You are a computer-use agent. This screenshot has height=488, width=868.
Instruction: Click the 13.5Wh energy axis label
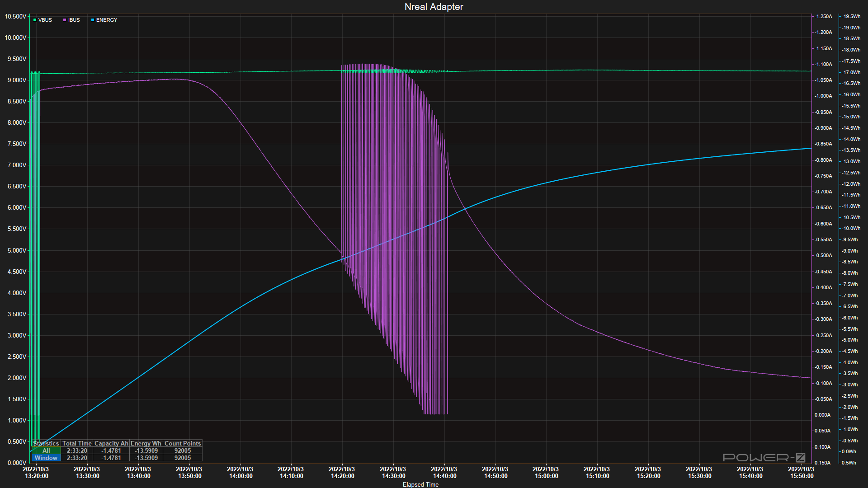coord(851,150)
